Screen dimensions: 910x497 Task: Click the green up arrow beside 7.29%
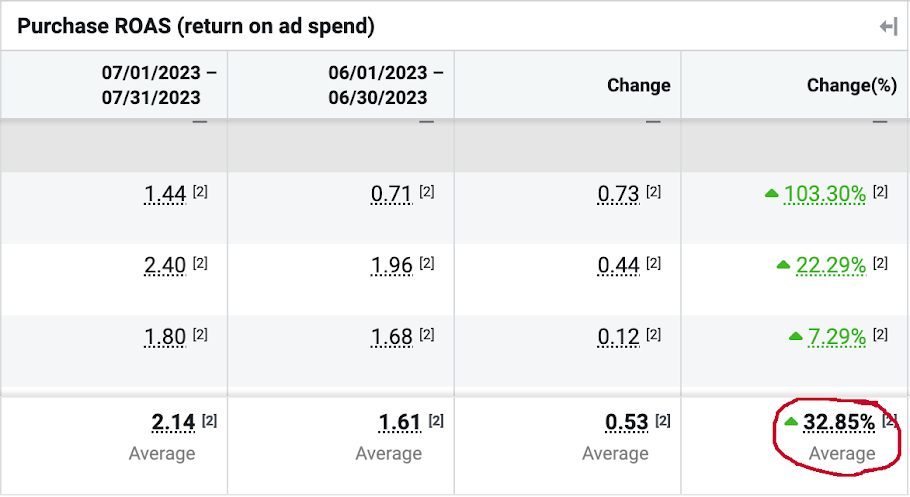pos(795,337)
